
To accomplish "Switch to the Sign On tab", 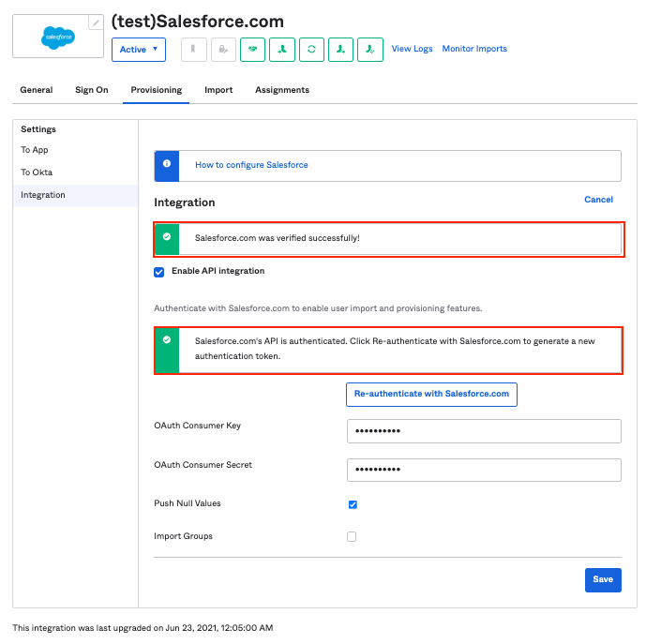I will 92,90.
